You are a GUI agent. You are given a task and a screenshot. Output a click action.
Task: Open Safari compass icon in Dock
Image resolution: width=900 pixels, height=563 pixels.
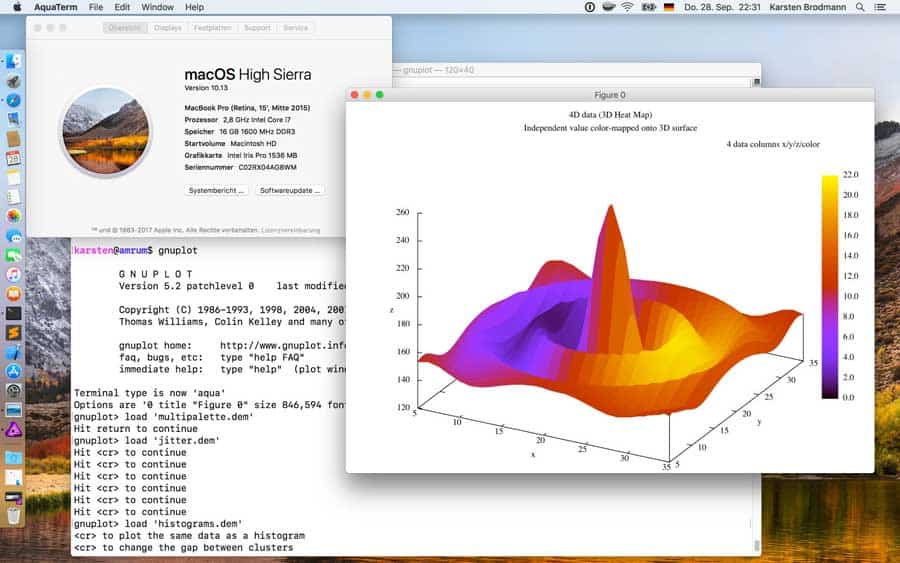13,100
